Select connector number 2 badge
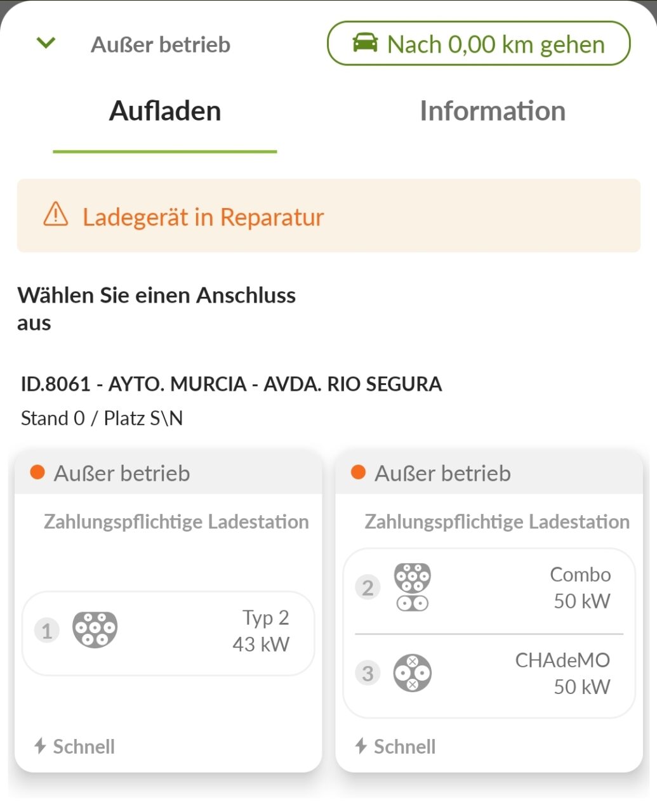The image size is (657, 812). point(368,587)
